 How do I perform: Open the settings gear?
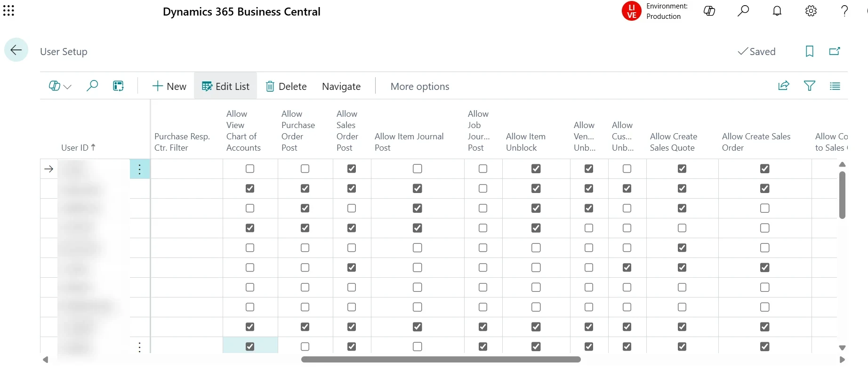click(811, 11)
